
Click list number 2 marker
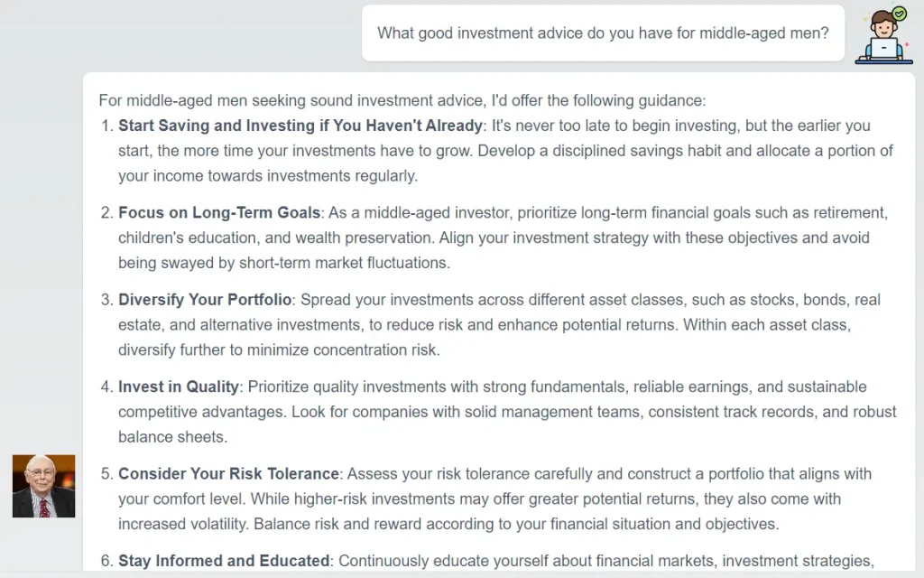point(106,213)
